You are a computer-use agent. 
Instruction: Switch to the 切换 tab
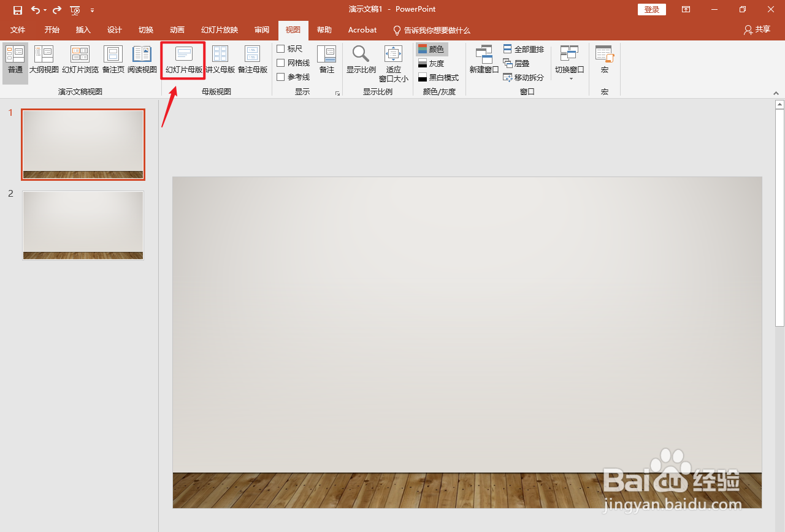click(146, 30)
